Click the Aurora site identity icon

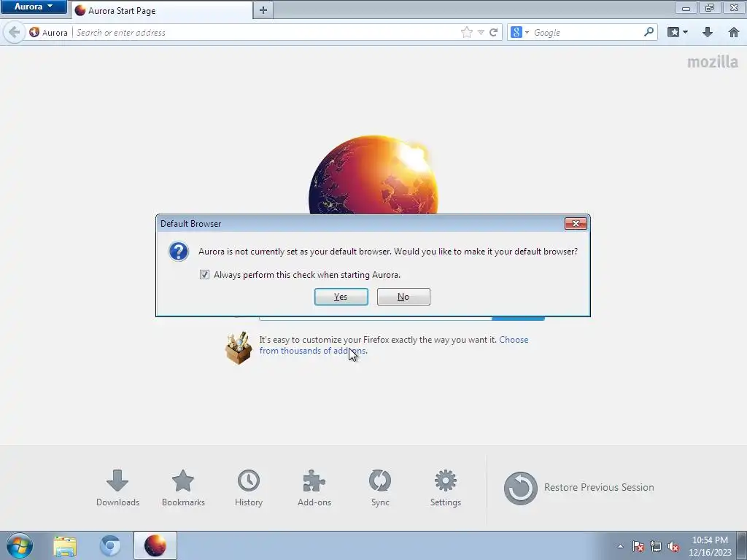pyautogui.click(x=34, y=32)
